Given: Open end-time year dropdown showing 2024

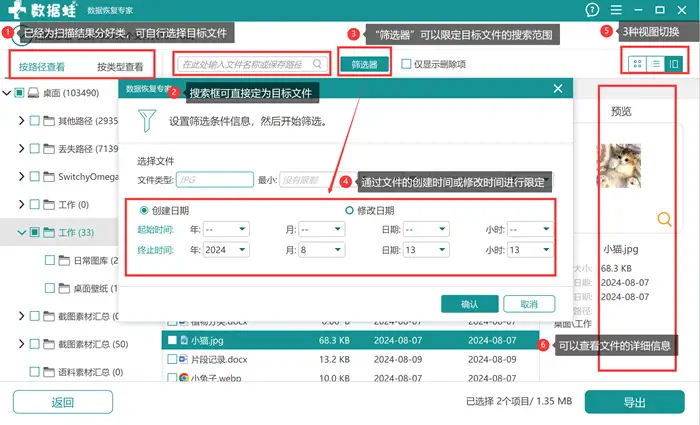Looking at the screenshot, I should (x=226, y=250).
